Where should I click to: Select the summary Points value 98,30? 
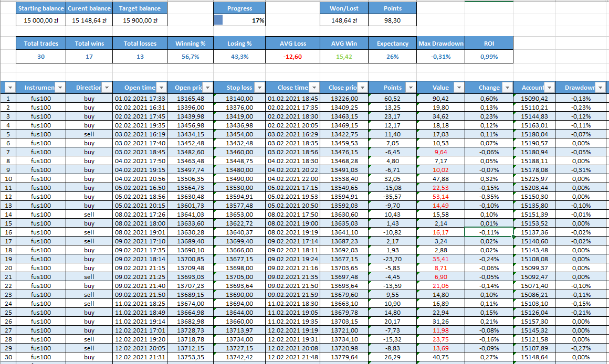(x=392, y=20)
